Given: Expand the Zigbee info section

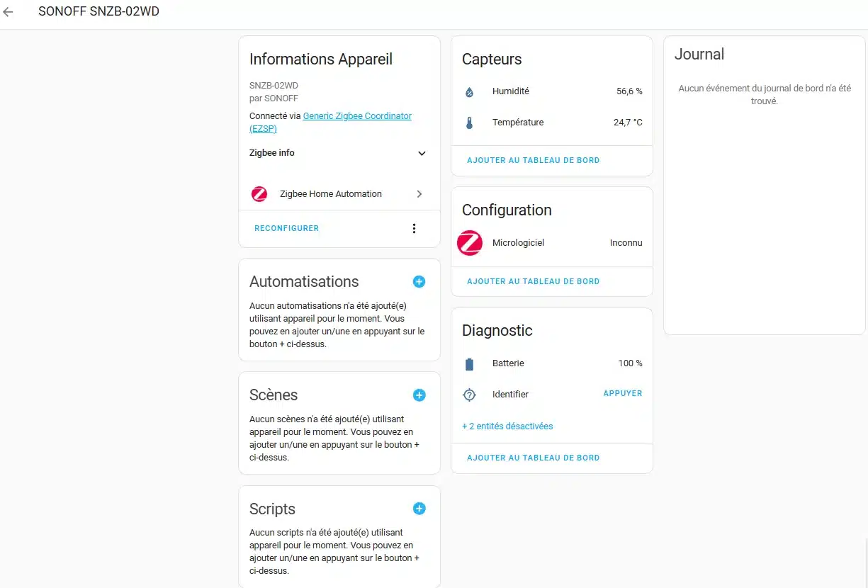Looking at the screenshot, I should click(339, 153).
